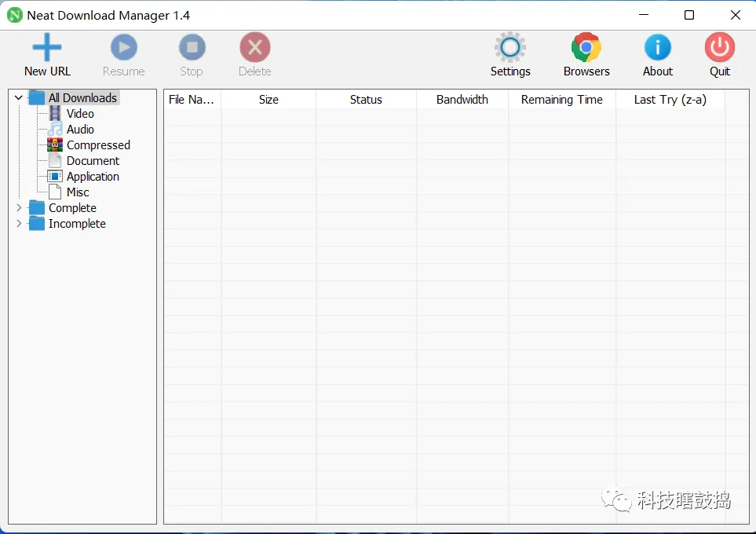Open Browsers Chrome icon

click(586, 47)
